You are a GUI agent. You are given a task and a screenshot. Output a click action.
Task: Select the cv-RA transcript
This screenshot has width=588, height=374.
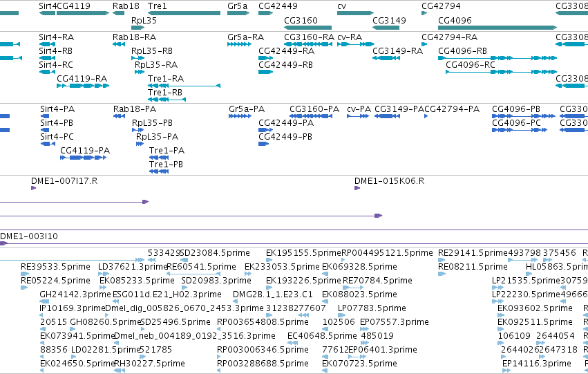(x=356, y=44)
